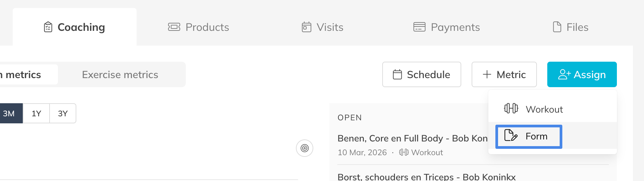Click the Products ticket icon
The width and height of the screenshot is (644, 181).
pos(174,27)
